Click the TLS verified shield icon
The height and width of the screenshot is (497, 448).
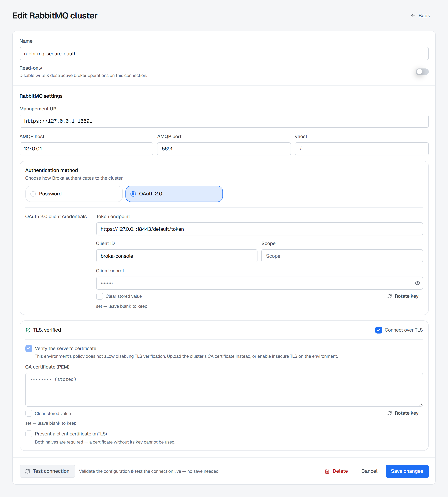(28, 330)
